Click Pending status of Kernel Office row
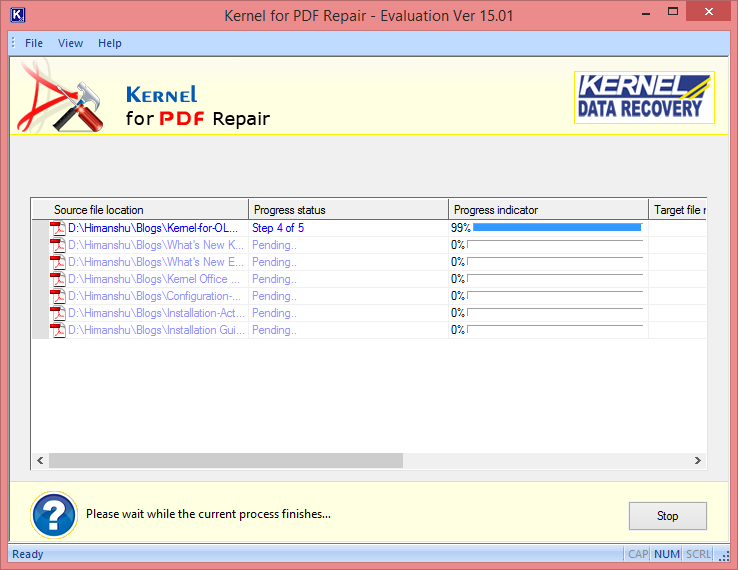Screen dimensions: 738x570 274,279
